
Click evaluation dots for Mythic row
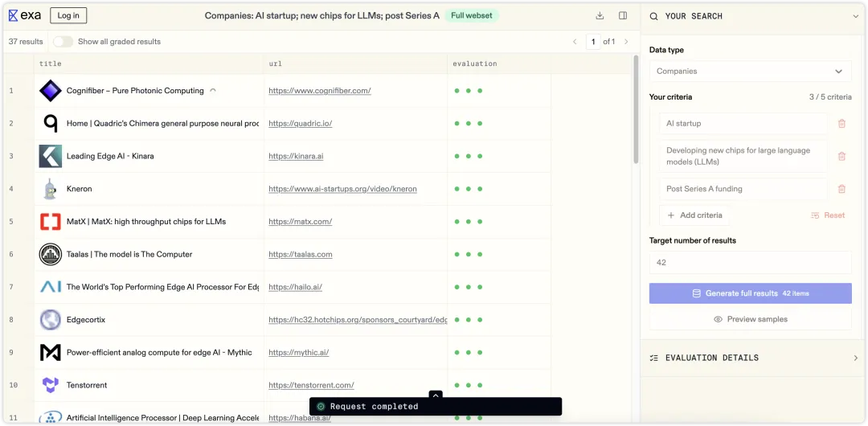tap(469, 352)
